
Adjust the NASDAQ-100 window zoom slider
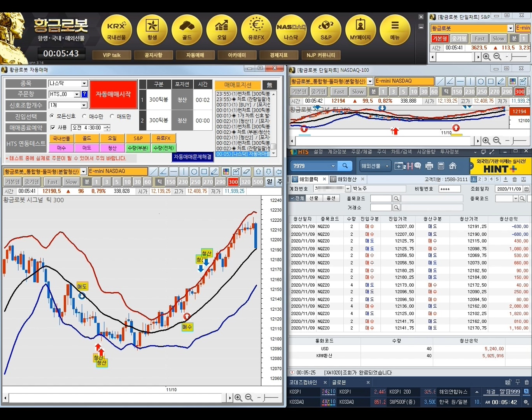pos(514,140)
